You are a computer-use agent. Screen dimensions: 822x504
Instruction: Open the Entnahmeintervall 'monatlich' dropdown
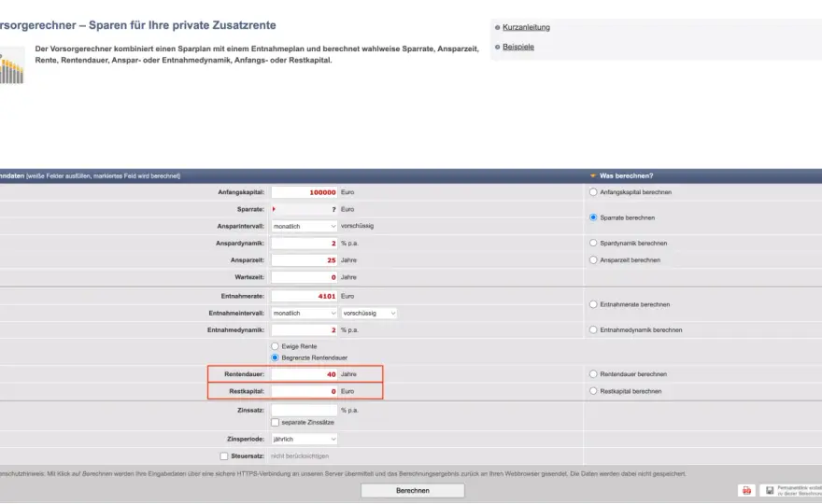point(305,314)
